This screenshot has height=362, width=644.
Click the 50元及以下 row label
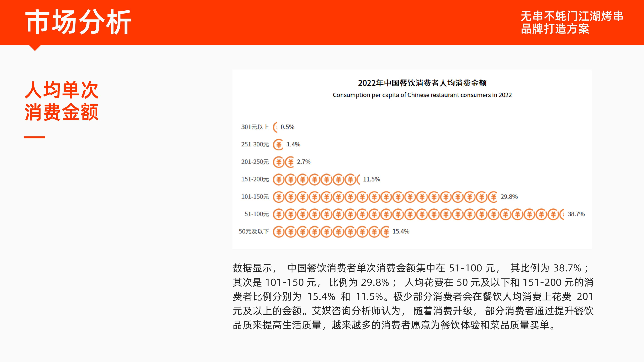point(254,232)
